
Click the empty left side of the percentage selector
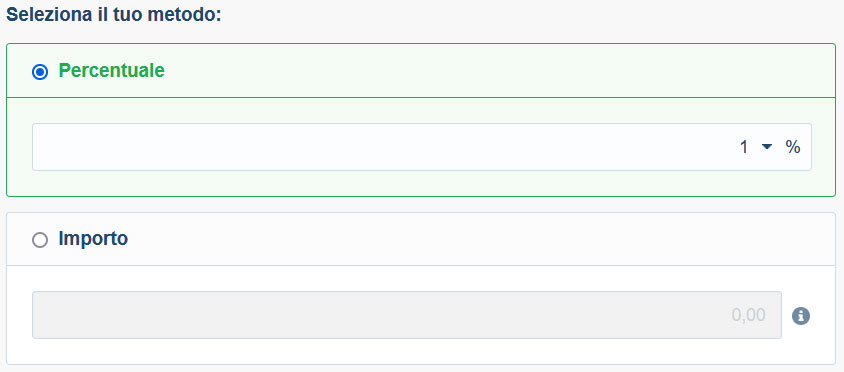215,147
